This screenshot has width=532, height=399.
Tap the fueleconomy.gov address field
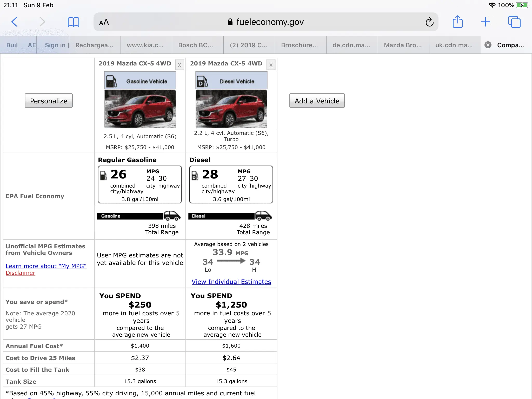(x=266, y=22)
